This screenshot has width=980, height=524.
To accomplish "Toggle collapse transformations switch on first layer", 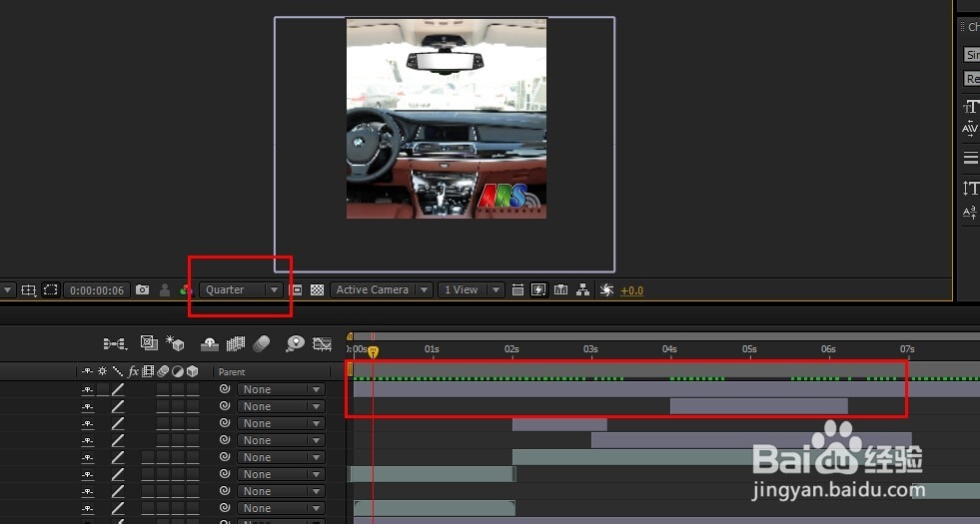I will coord(103,389).
